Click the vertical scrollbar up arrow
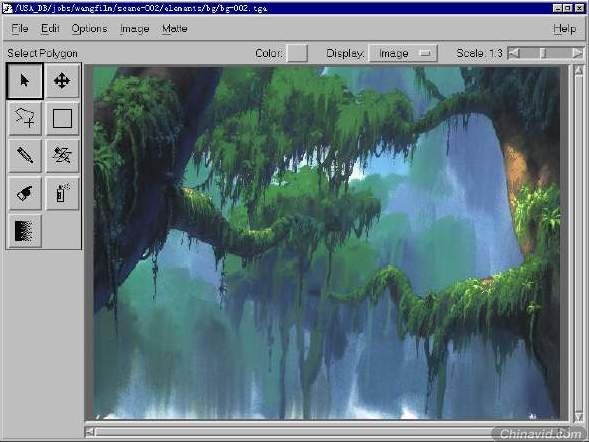The height and width of the screenshot is (442, 589). tap(578, 70)
